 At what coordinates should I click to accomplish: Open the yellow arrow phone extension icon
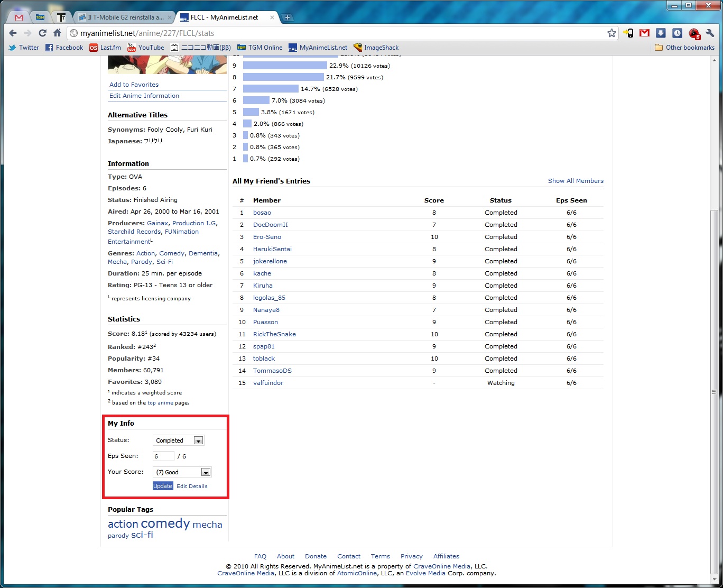coord(628,33)
